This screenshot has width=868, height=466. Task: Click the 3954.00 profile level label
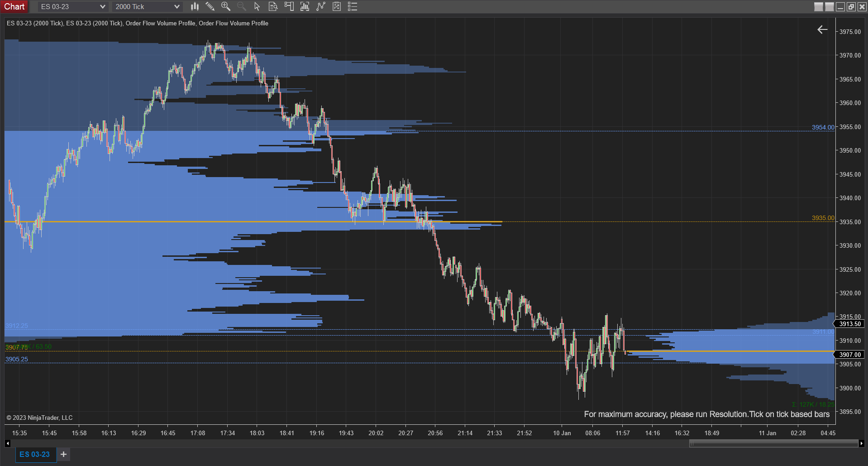(x=823, y=127)
